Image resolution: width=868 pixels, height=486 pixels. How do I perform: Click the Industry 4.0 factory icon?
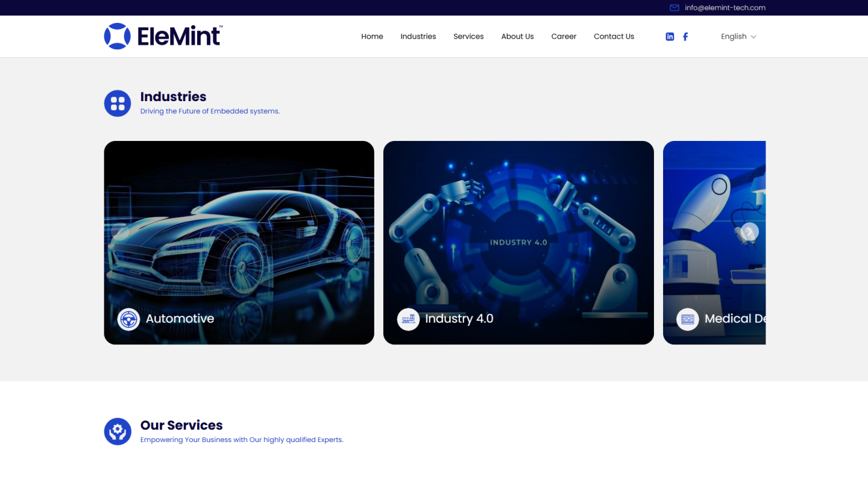coord(408,319)
